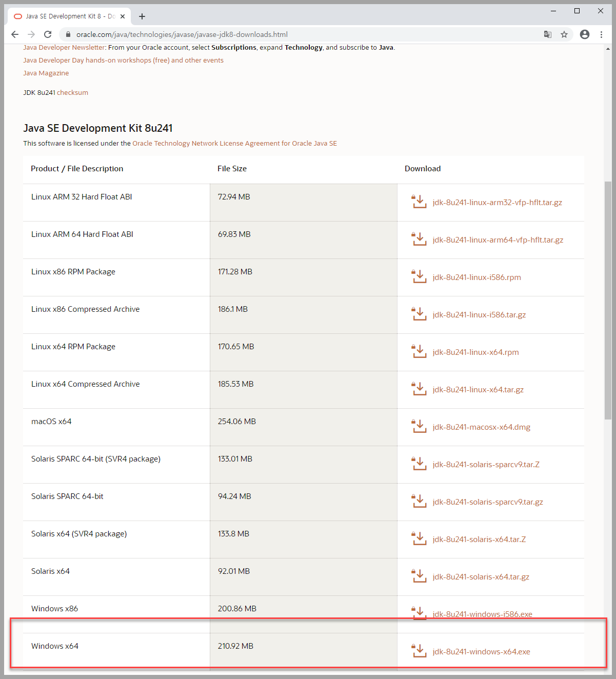Click download icon for jdk-8u241-linux-x64.tar.gz
The width and height of the screenshot is (616, 679).
pos(419,389)
